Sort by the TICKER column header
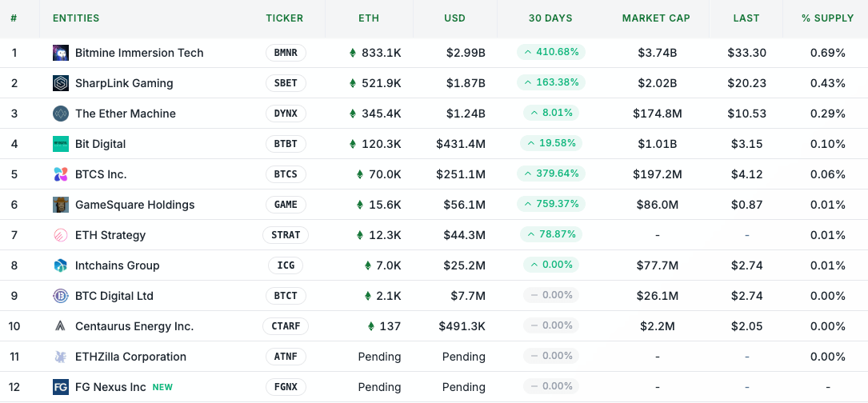Viewport: 868px width, 403px height. [285, 18]
